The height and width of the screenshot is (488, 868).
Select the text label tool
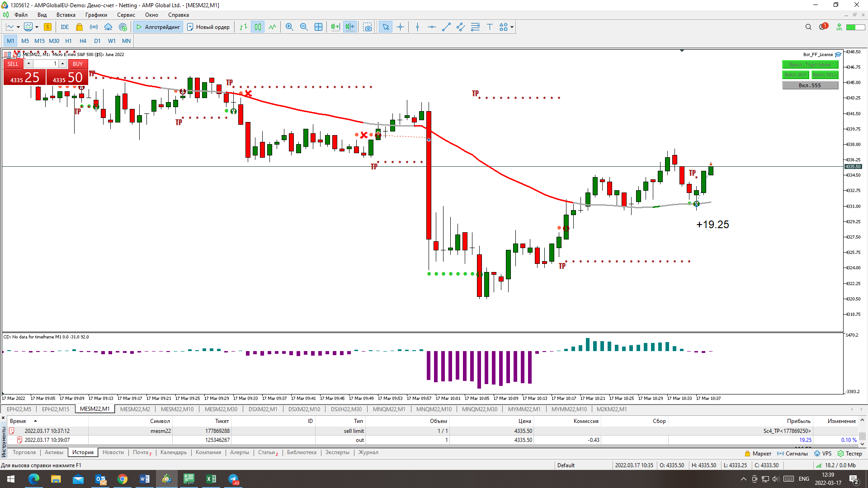click(x=490, y=27)
